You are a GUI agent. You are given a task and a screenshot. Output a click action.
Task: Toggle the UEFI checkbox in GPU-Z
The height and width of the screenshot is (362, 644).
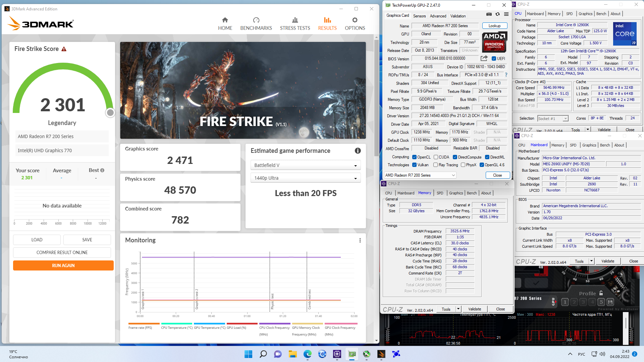[494, 59]
